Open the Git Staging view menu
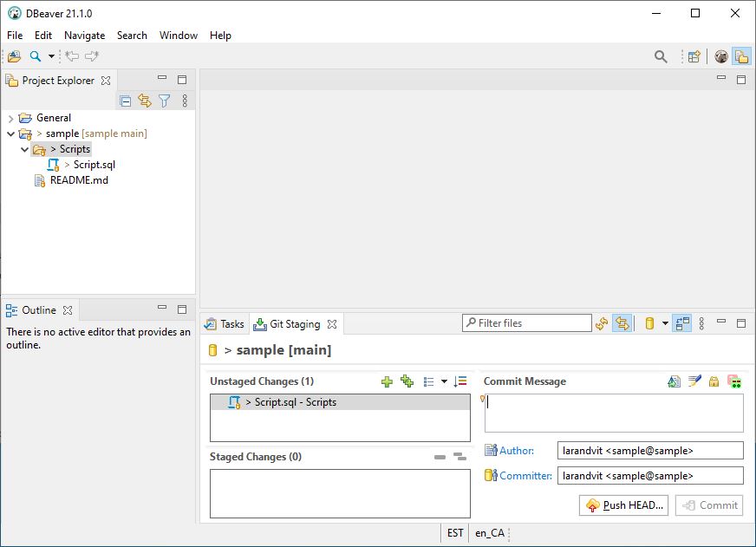 pyautogui.click(x=701, y=323)
